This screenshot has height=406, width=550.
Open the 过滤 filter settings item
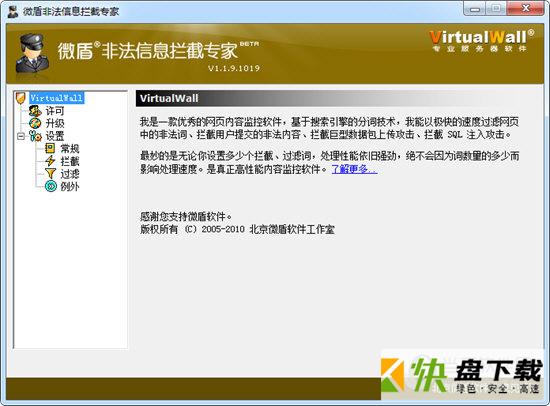[x=70, y=174]
